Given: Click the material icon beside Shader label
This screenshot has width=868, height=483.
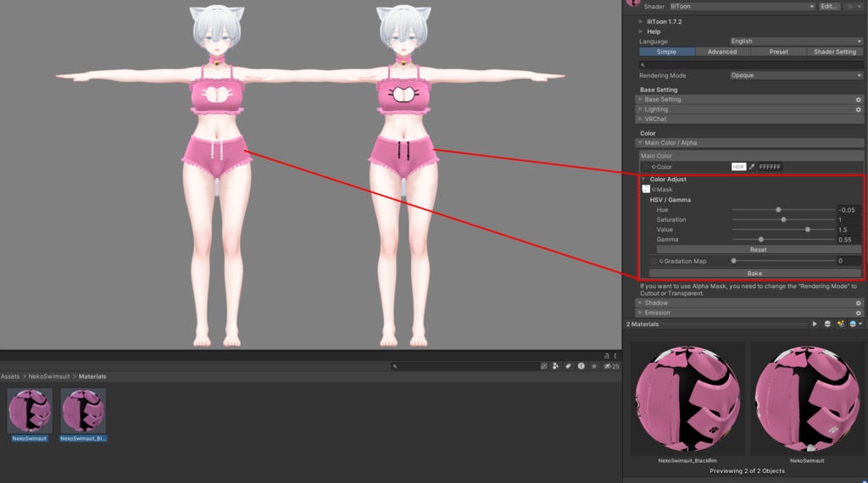Looking at the screenshot, I should click(x=632, y=3).
